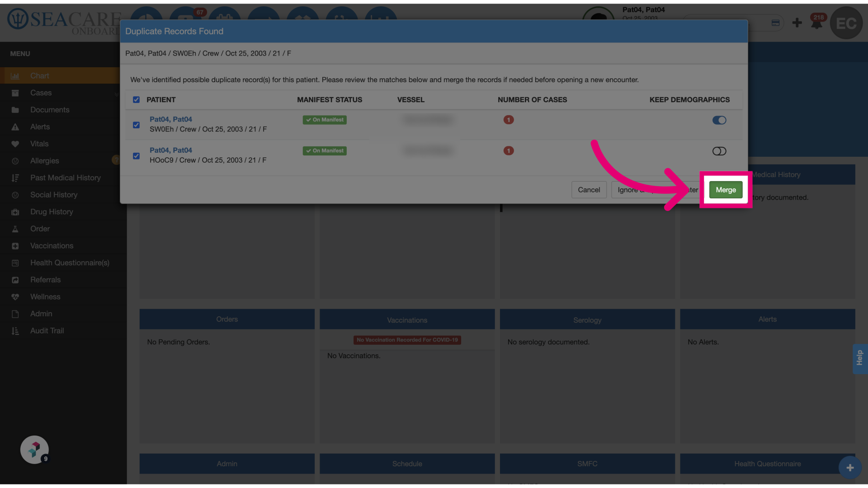Screen dimensions: 868x488
Task: Open the EC user avatar menu
Action: pyautogui.click(x=846, y=23)
